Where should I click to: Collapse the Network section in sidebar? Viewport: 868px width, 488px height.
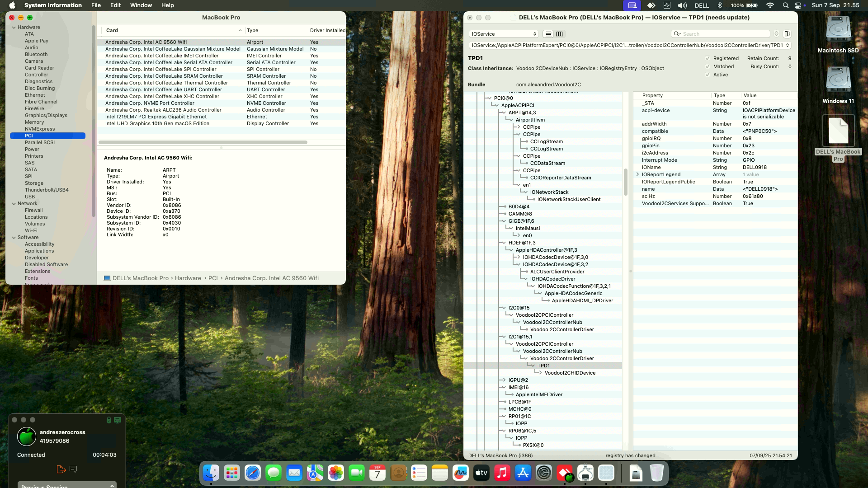tap(14, 203)
